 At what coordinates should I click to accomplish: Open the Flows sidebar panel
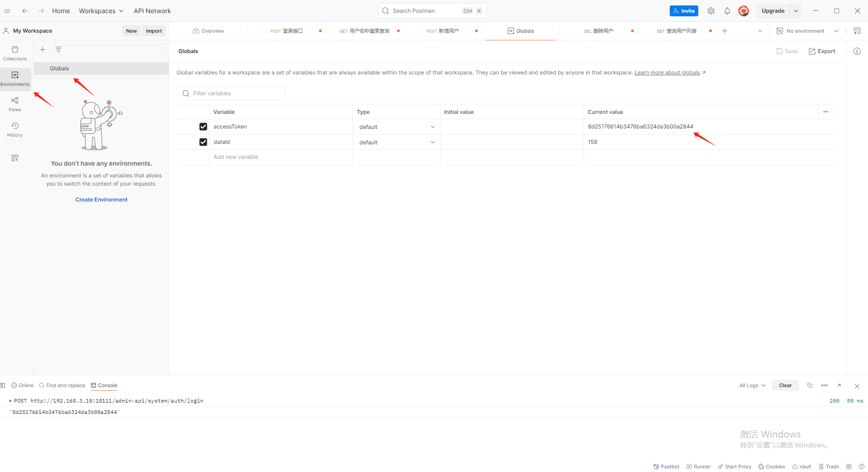15,103
